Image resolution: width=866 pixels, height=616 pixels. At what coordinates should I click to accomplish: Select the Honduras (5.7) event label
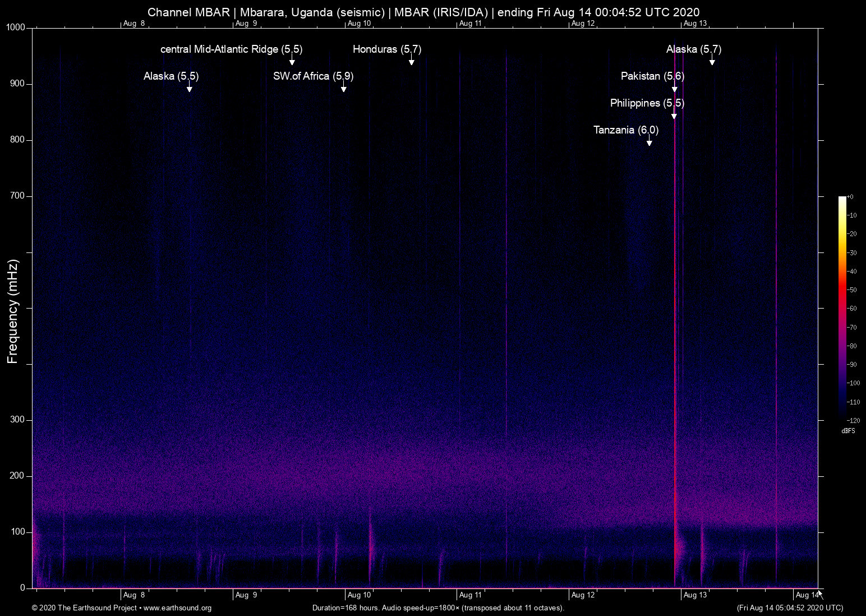[386, 49]
